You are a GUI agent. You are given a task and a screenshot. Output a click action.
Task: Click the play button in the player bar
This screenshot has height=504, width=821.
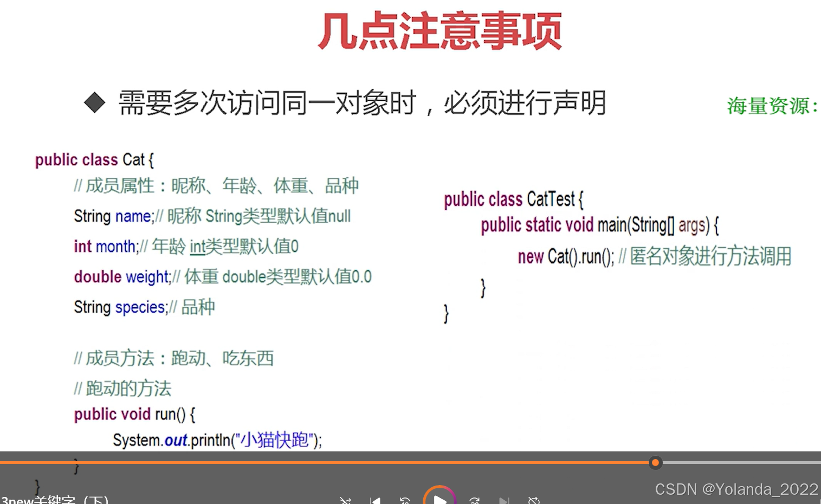point(439,498)
